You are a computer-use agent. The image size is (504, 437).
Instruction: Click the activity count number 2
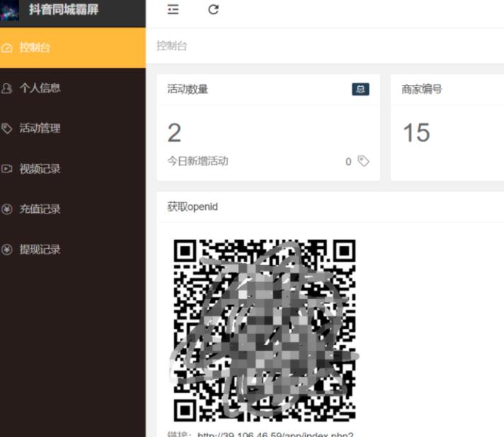tap(174, 132)
